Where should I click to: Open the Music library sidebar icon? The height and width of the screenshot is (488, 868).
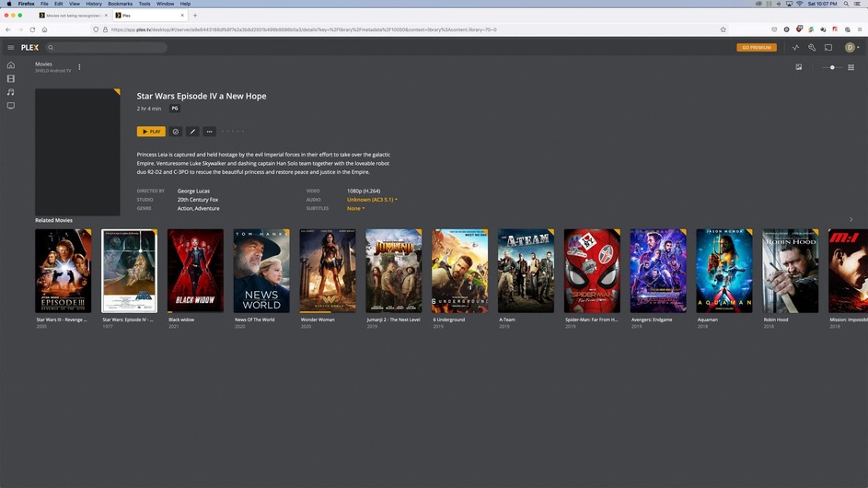(x=10, y=92)
